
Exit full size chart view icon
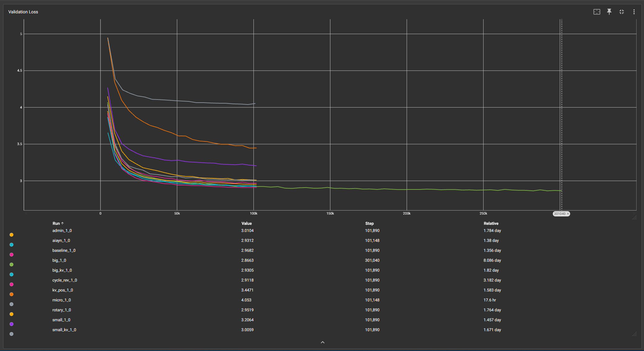(x=621, y=12)
